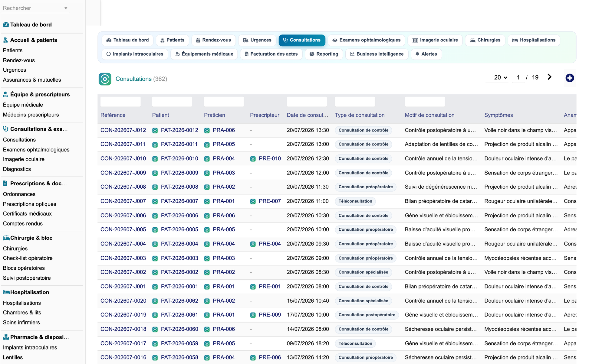The image size is (589, 364).
Task: Open the Hospitalisations tab
Action: [x=534, y=40]
